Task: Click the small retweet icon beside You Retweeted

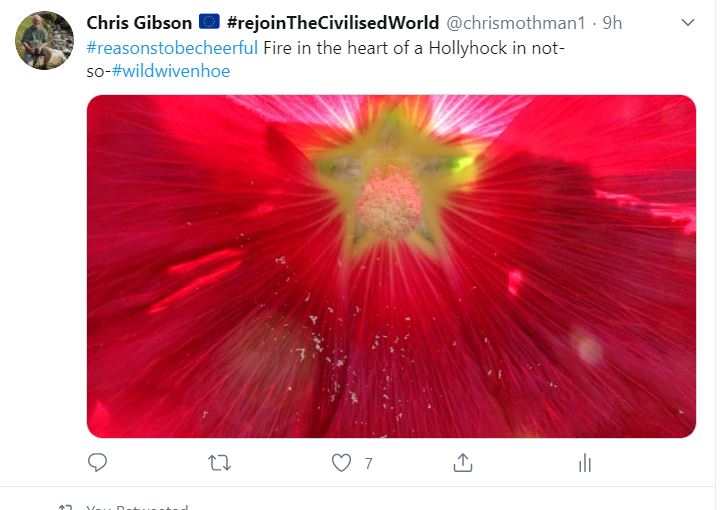Action: click(65, 507)
